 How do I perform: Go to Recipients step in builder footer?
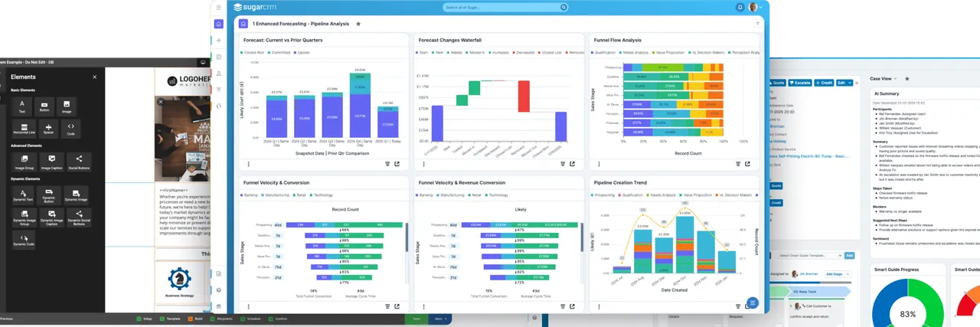pos(221,319)
